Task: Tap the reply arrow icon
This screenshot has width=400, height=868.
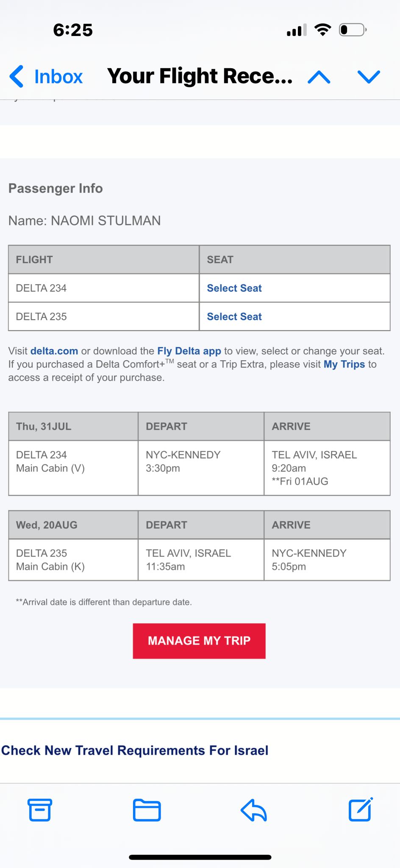Action: coord(253,810)
